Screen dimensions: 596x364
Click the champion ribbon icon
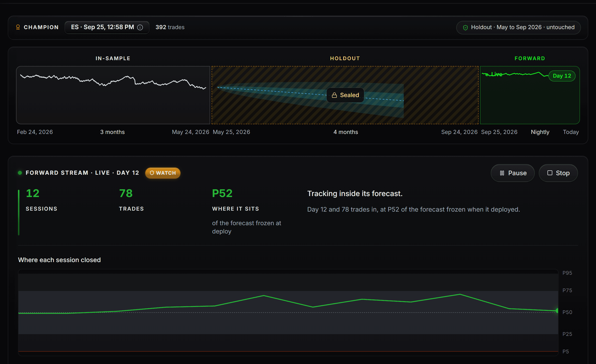[x=18, y=27]
